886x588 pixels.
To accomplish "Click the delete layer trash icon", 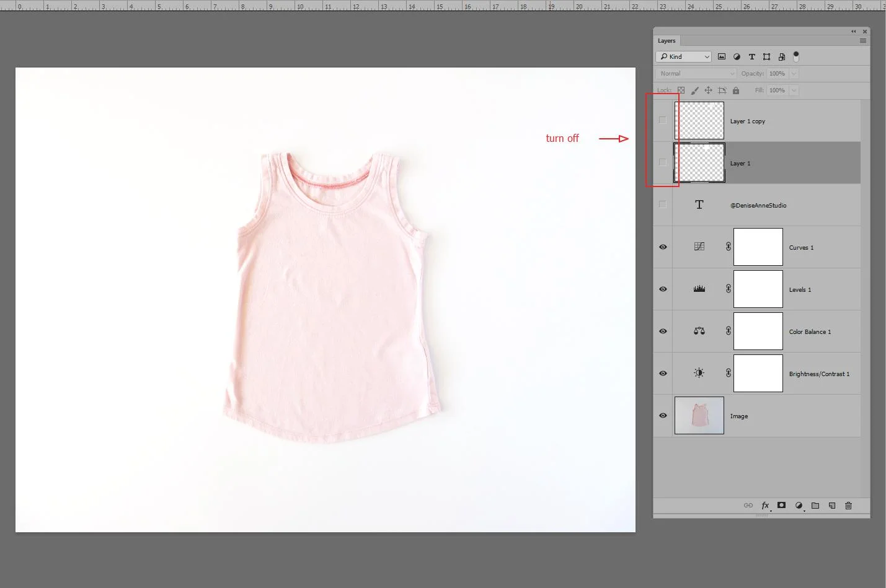I will click(848, 506).
